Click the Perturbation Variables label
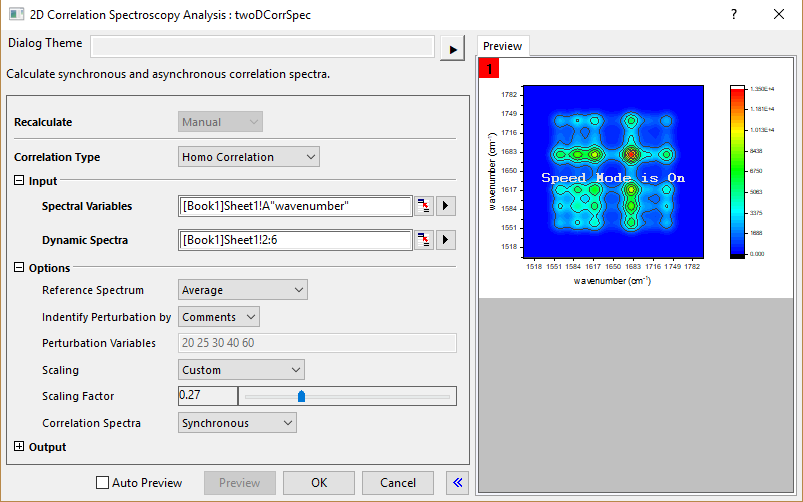The image size is (803, 502). (x=99, y=343)
